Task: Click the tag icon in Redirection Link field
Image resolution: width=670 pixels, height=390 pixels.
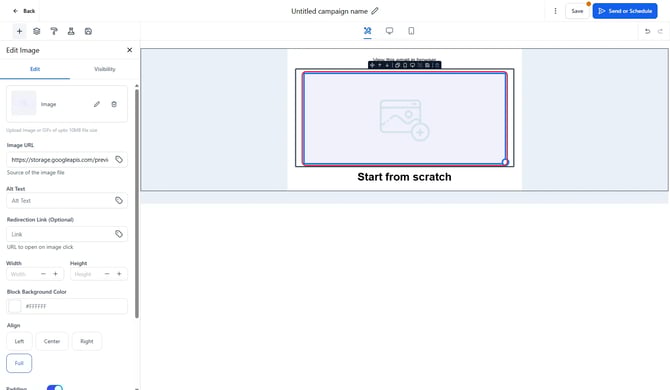Action: coord(119,234)
